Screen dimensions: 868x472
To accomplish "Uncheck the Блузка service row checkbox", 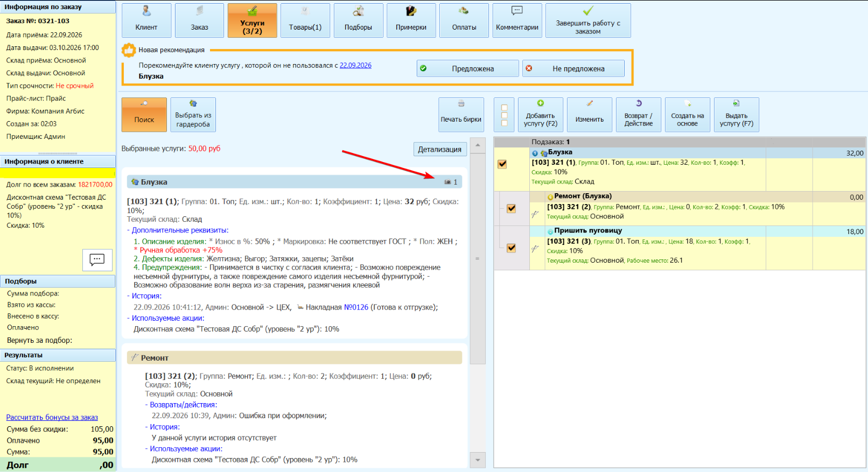I will [x=502, y=164].
